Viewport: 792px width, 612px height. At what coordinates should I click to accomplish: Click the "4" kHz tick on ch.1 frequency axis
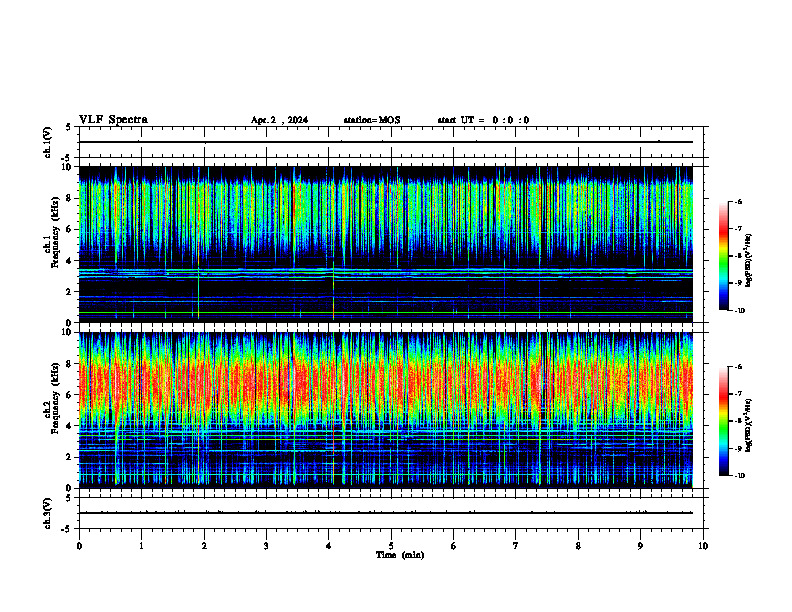click(x=70, y=261)
